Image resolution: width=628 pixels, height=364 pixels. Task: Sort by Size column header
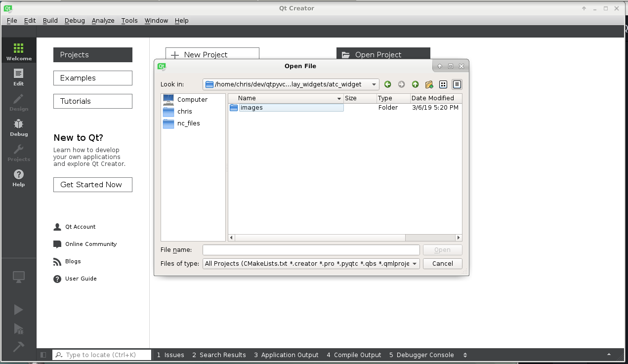coord(360,98)
